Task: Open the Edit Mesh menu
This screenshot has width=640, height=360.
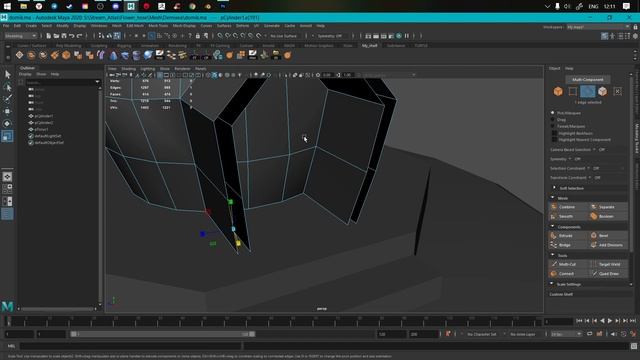Action: [135, 26]
